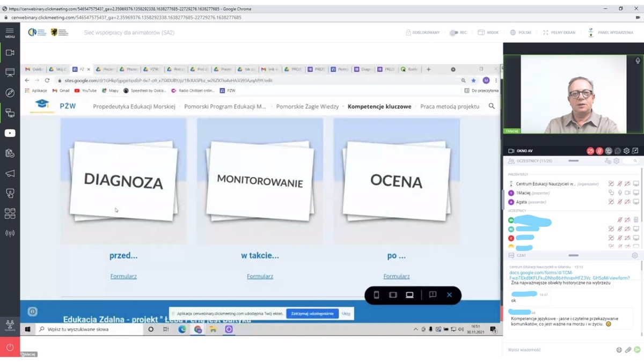
Task: Click the red power button to end event
Action: point(10,347)
